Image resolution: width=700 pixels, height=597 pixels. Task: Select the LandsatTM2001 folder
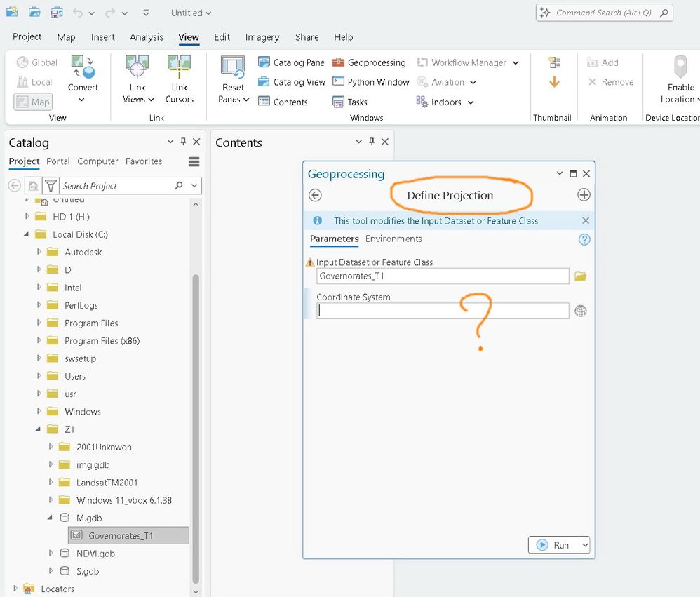(x=107, y=482)
